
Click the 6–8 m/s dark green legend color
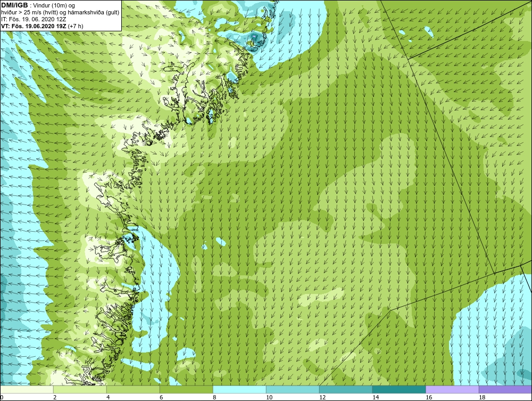point(186,389)
